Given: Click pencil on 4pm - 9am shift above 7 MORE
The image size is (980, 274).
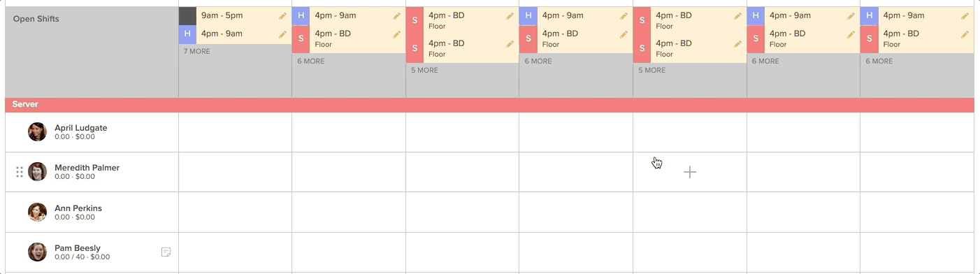Looking at the screenshot, I should 282,34.
